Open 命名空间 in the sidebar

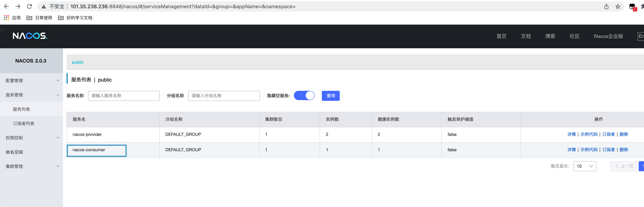(x=14, y=152)
